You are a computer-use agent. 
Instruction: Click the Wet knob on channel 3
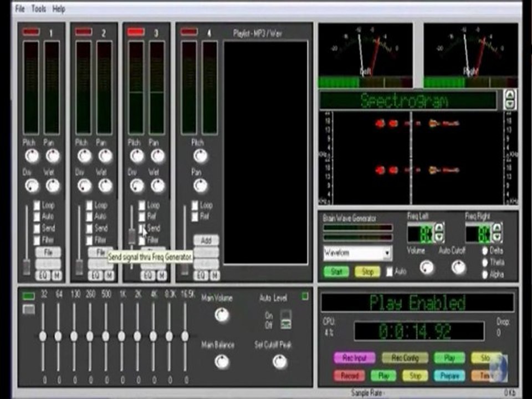[158, 186]
